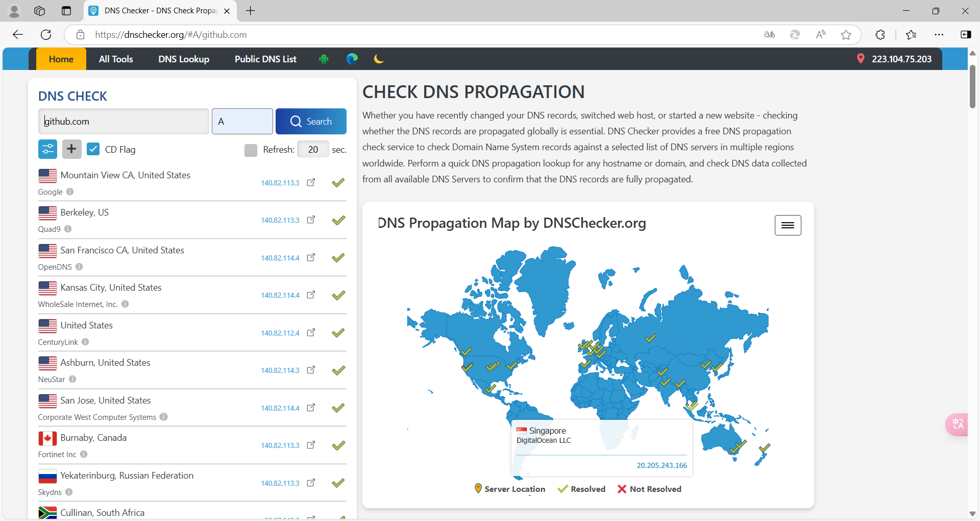Viewport: 980px width, 521px height.
Task: Click Not Resolved legend item under map
Action: (x=649, y=489)
